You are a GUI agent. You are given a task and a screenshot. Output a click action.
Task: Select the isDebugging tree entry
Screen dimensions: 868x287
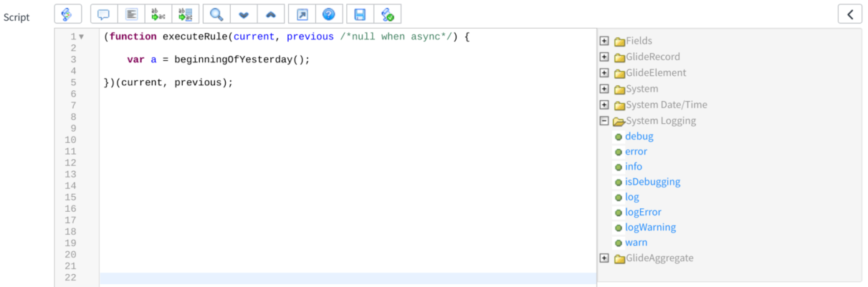652,182
